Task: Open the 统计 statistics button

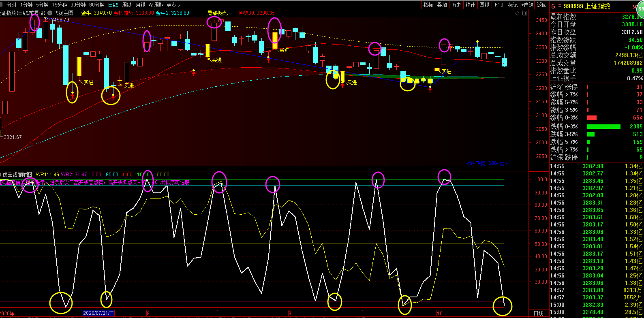Action: tap(470, 5)
